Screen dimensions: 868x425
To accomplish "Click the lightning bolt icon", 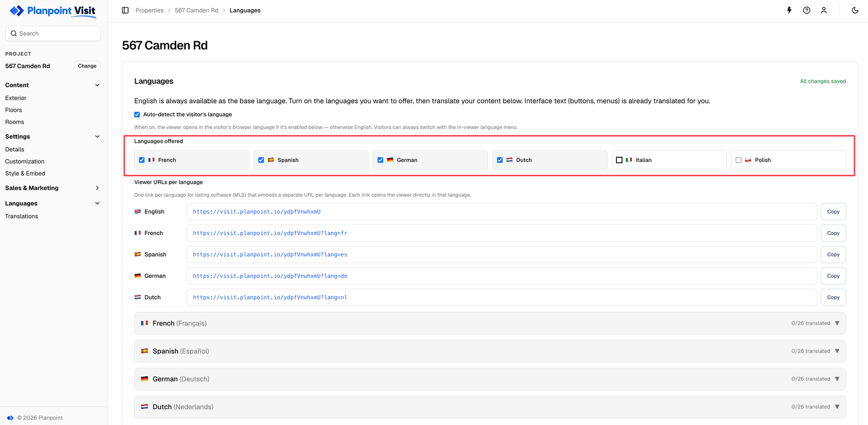I will tap(789, 10).
